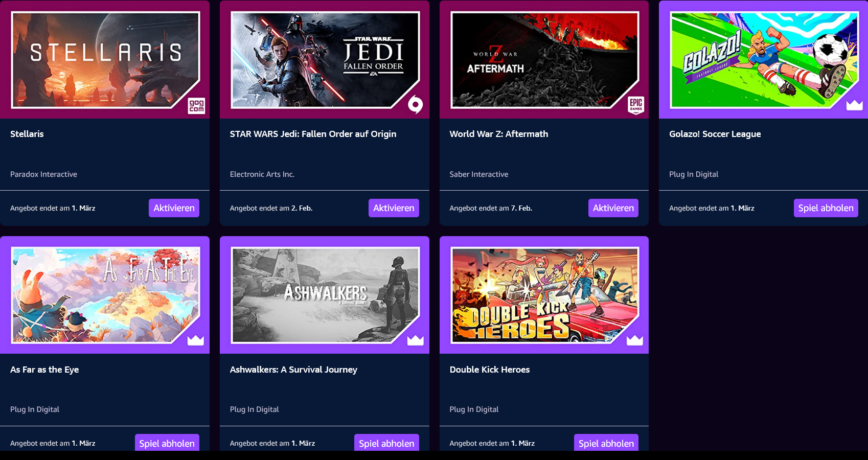Image resolution: width=868 pixels, height=460 pixels.
Task: Claim Golazo! Soccer League with Spiel abholen
Action: point(826,208)
